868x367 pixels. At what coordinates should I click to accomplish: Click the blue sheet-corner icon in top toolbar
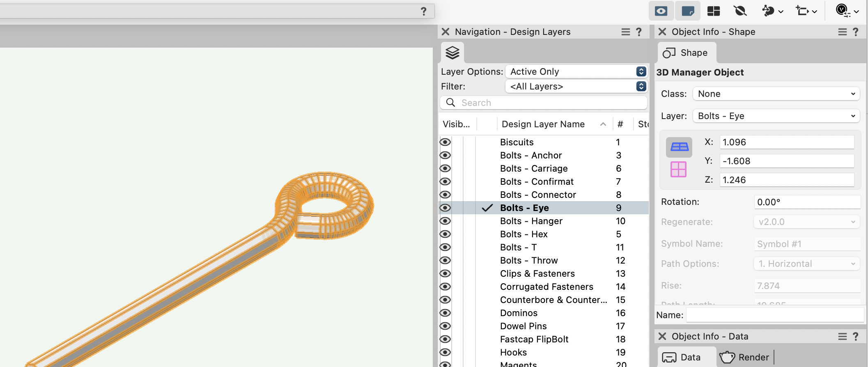688,11
